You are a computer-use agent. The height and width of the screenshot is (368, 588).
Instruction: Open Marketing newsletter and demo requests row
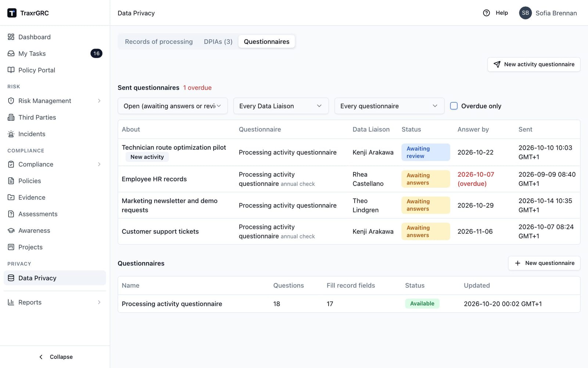[349, 205]
